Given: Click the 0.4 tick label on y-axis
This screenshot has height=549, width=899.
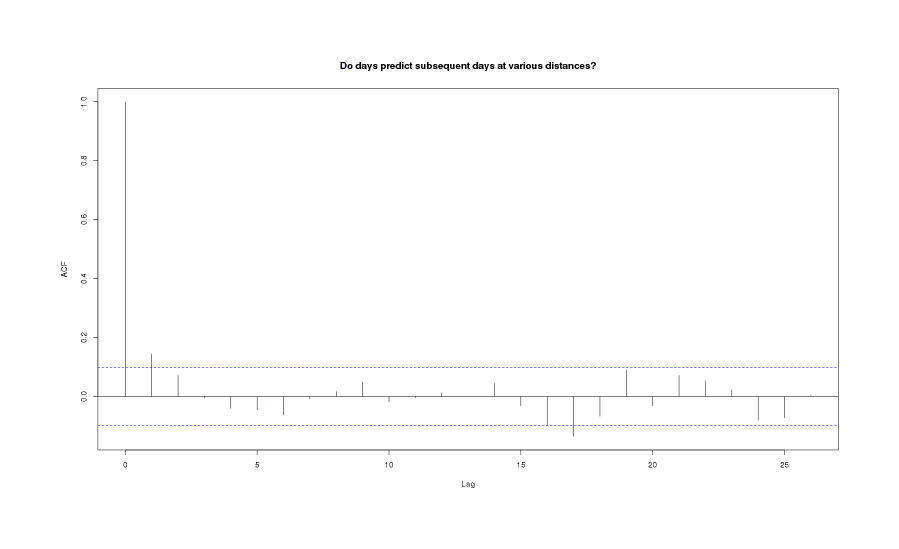Looking at the screenshot, I should pos(83,278).
